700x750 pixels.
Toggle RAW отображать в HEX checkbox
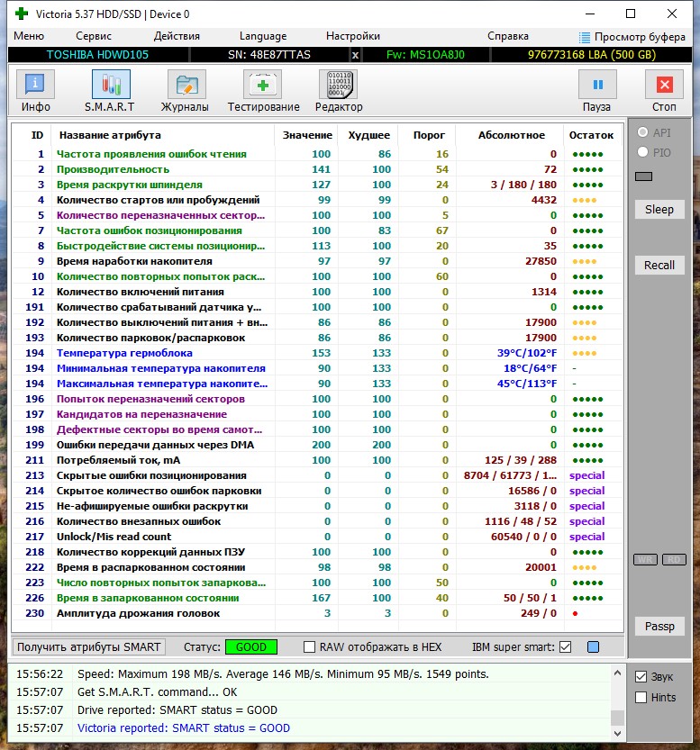pyautogui.click(x=310, y=647)
